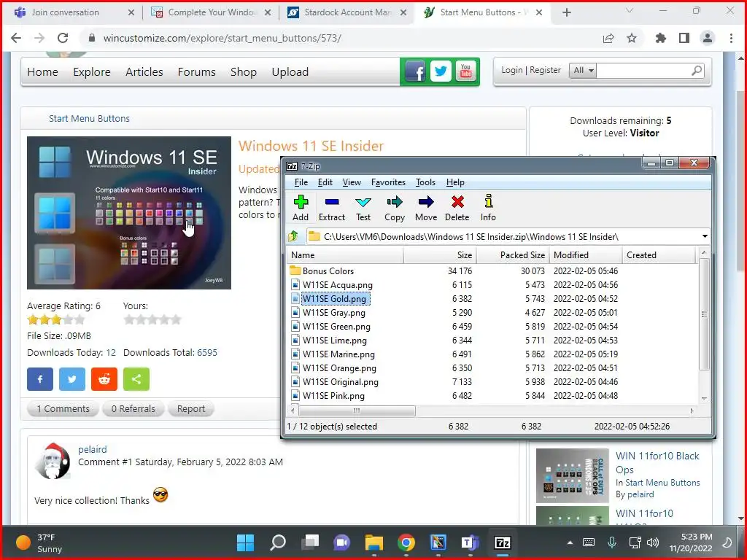Click the 7-Zip taskbar icon
Viewport: 747px width, 560px height.
502,542
